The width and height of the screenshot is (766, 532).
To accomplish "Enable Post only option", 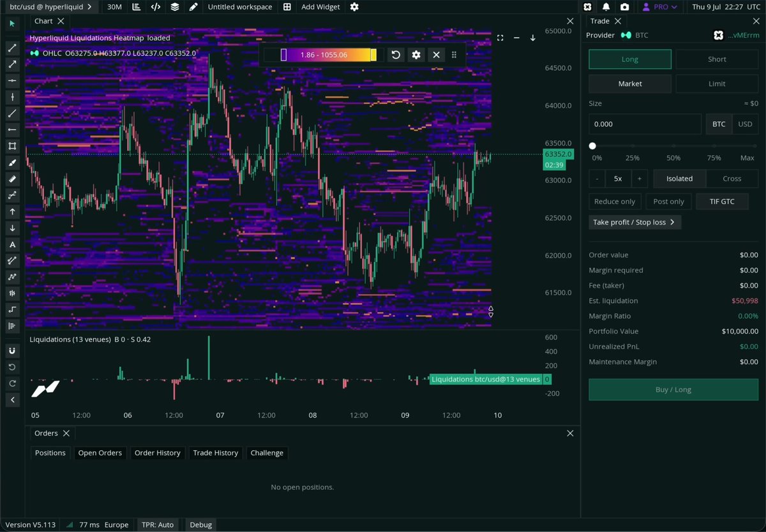I will point(668,202).
